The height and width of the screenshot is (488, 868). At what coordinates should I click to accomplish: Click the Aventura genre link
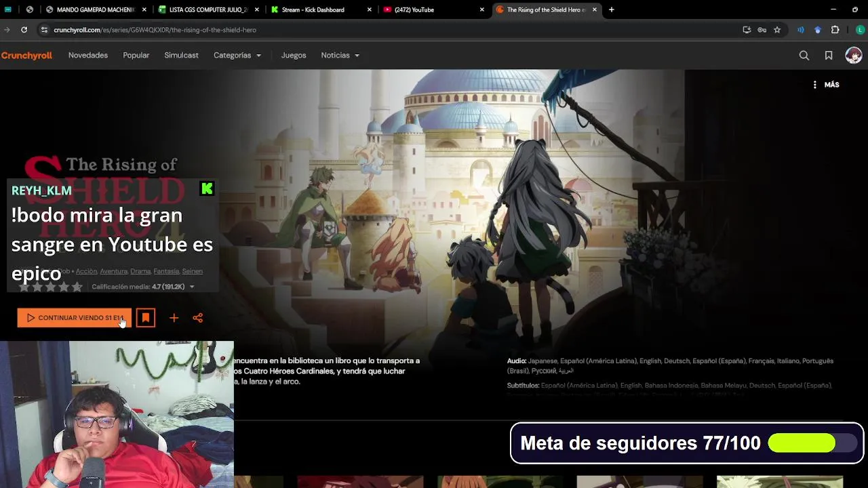pyautogui.click(x=114, y=271)
